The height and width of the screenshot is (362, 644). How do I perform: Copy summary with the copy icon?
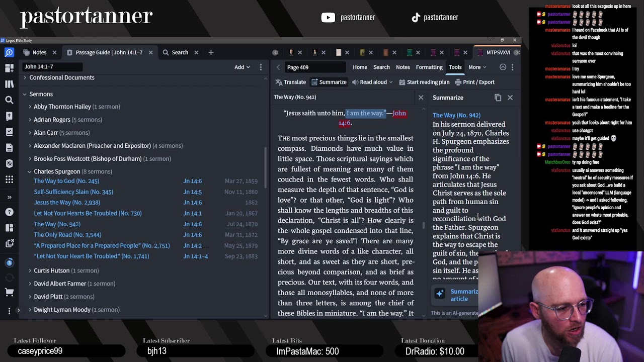tap(498, 98)
